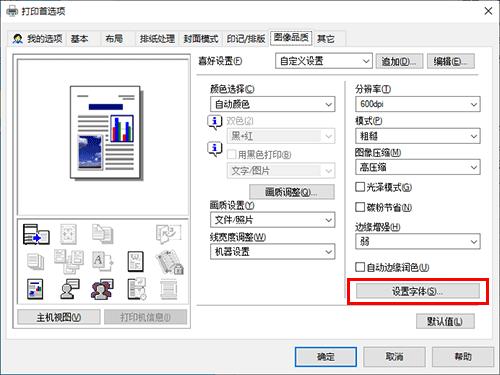Click the 主机视图(V) button
Image resolution: width=500 pixels, height=375 pixels.
59,317
